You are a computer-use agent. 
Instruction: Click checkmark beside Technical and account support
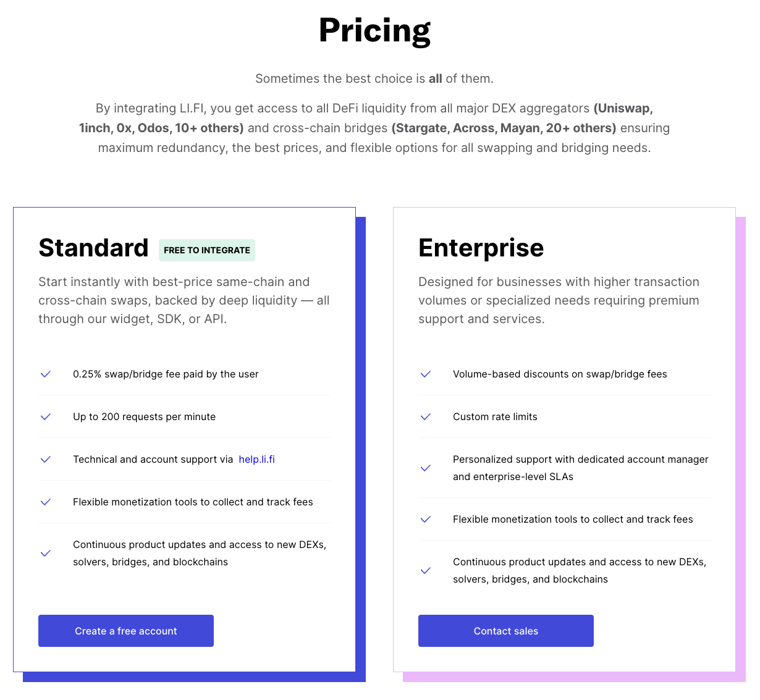click(x=46, y=460)
